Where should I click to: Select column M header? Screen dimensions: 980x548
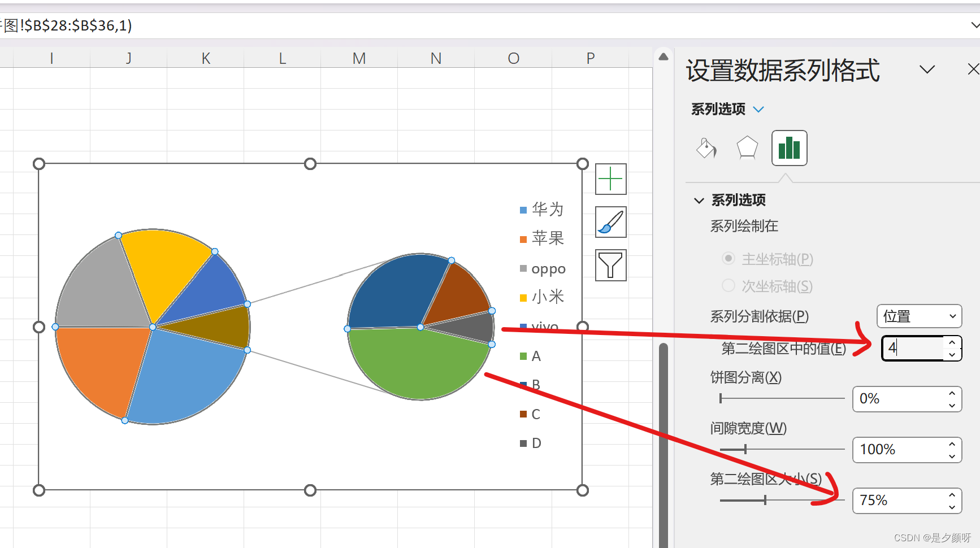tap(359, 58)
